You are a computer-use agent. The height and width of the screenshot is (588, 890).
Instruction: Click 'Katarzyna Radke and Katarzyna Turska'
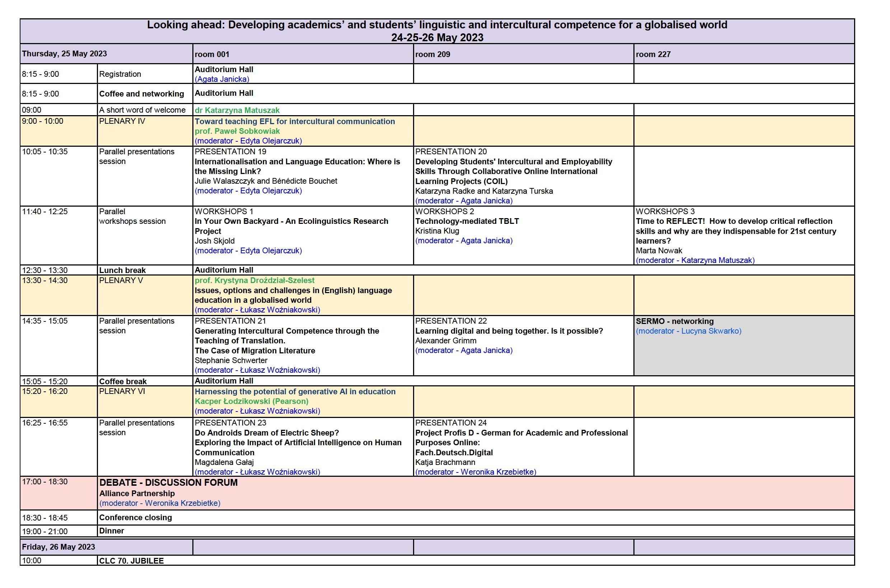pyautogui.click(x=484, y=191)
